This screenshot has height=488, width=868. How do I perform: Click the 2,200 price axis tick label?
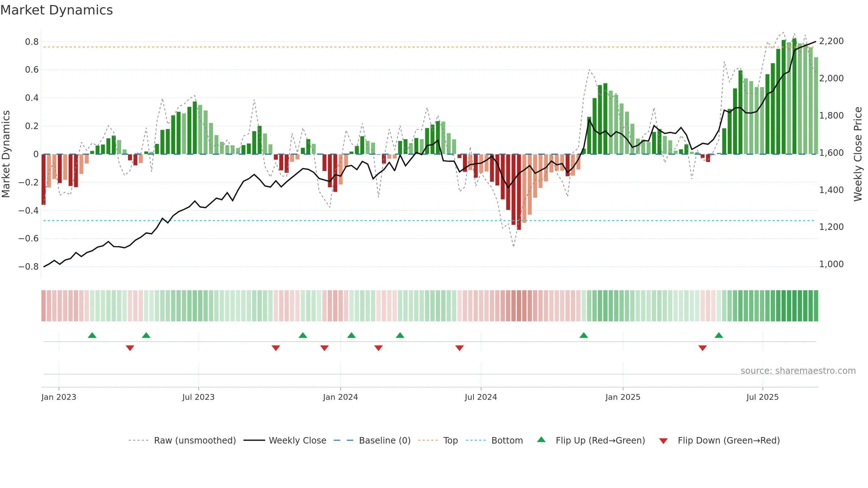[831, 41]
